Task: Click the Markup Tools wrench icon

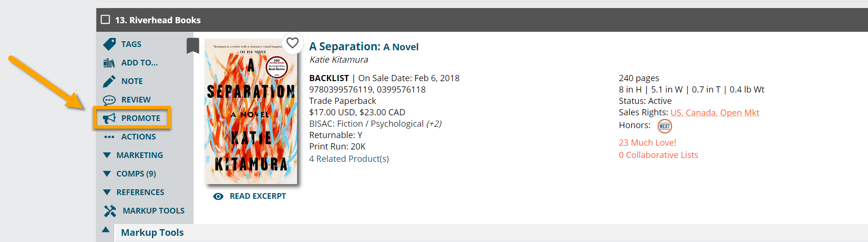Action: coord(110,211)
